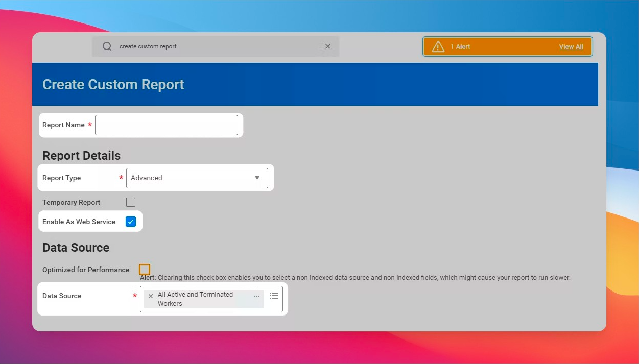Click the magnifying glass search icon
The height and width of the screenshot is (364, 639).
[x=107, y=46]
